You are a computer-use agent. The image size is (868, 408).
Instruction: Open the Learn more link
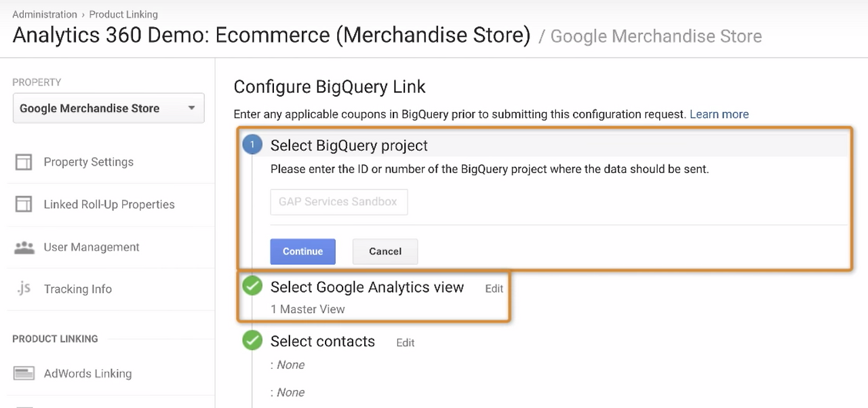click(719, 114)
